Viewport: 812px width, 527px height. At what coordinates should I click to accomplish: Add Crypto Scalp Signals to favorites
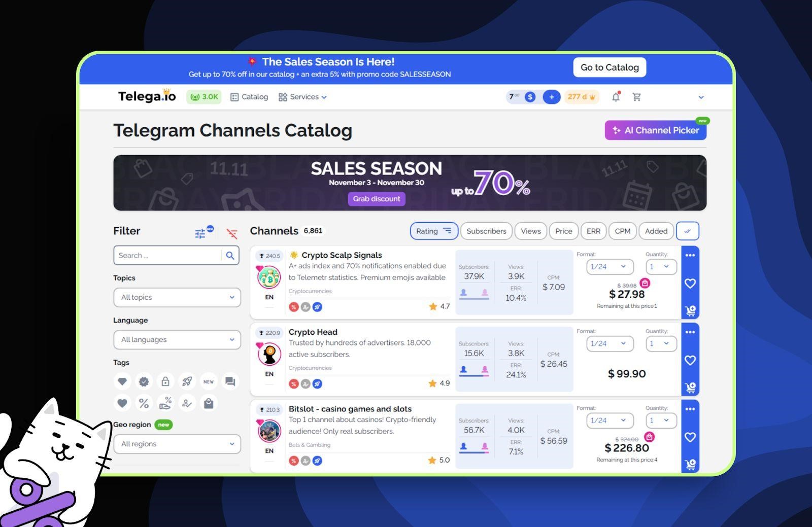(x=690, y=284)
